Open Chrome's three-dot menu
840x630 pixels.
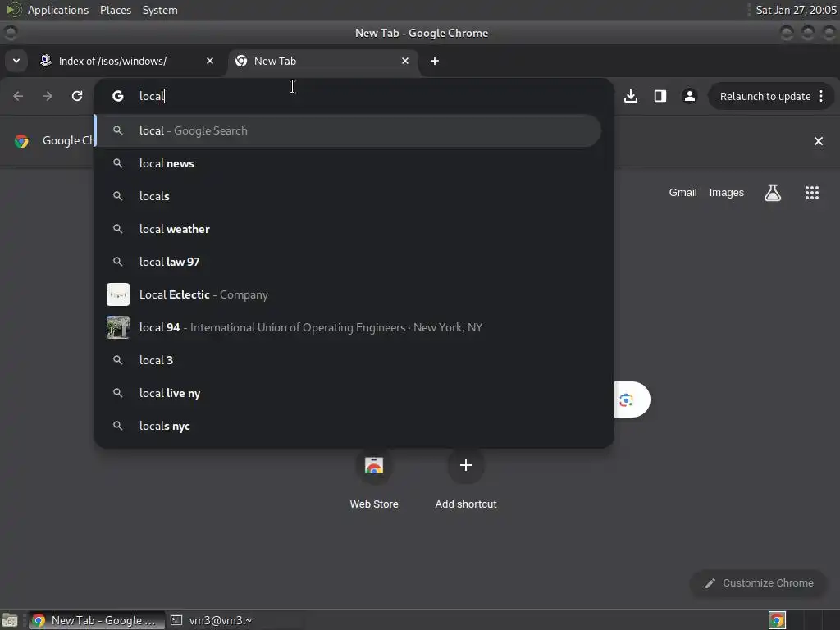[x=821, y=96]
